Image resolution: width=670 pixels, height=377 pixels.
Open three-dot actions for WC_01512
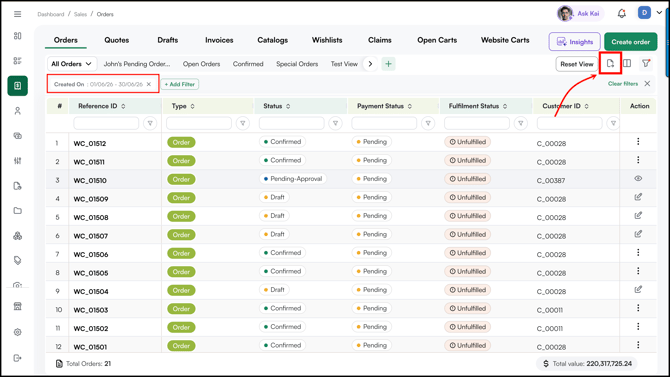pos(638,141)
